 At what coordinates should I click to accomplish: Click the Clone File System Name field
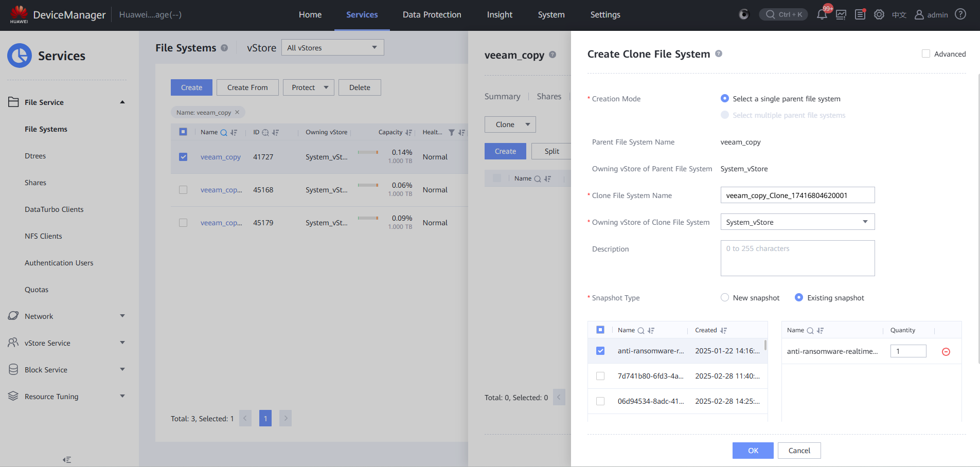pos(797,195)
